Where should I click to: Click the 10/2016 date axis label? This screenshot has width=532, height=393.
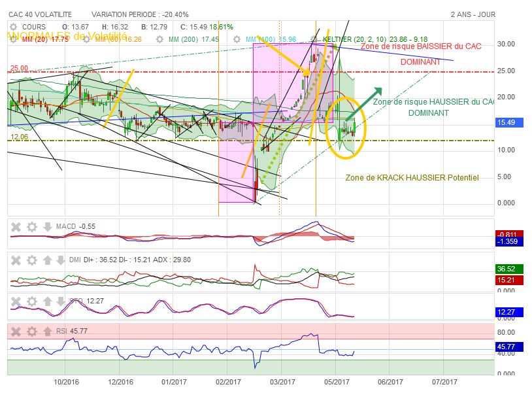pos(66,382)
